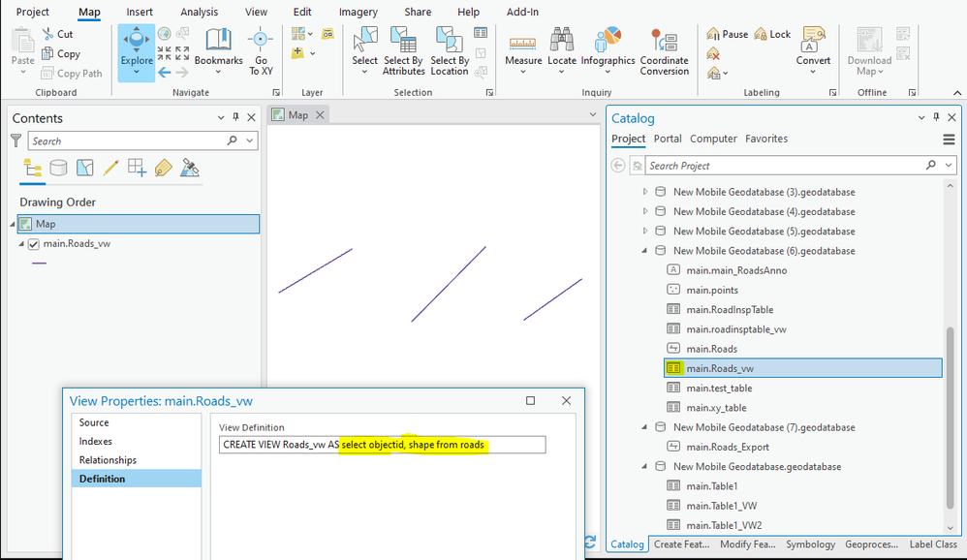Viewport: 967px width, 560px height.
Task: Click in the Contents search field
Action: [x=128, y=140]
